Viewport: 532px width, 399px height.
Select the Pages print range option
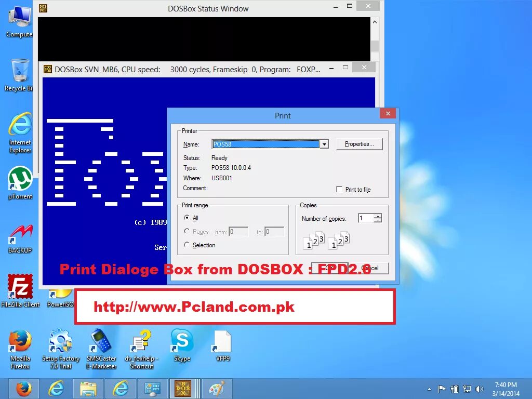[187, 231]
